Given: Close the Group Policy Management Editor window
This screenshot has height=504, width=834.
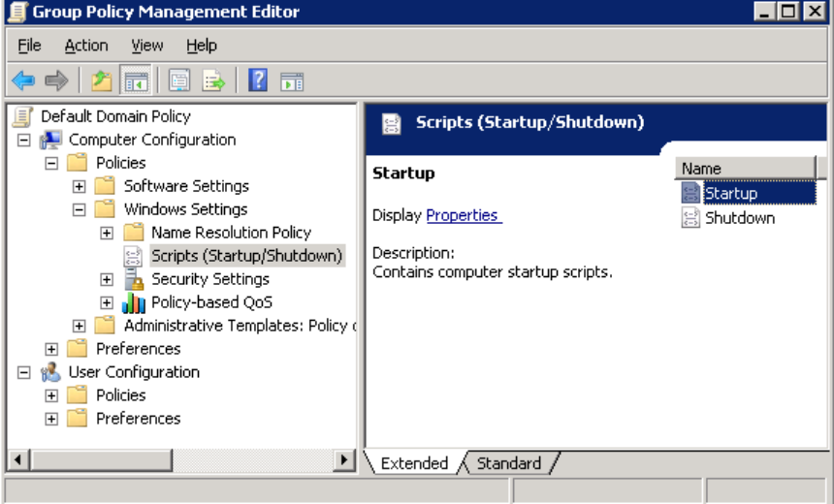Looking at the screenshot, I should [815, 12].
